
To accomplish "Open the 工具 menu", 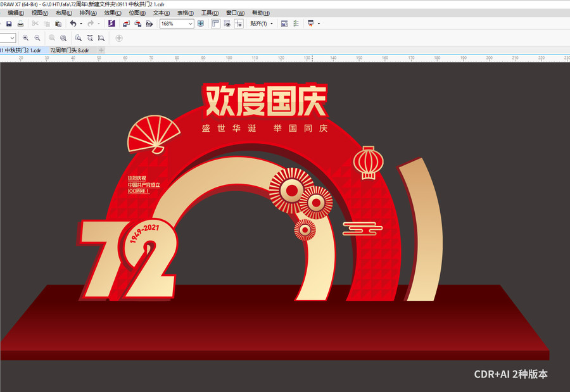I will click(x=210, y=13).
